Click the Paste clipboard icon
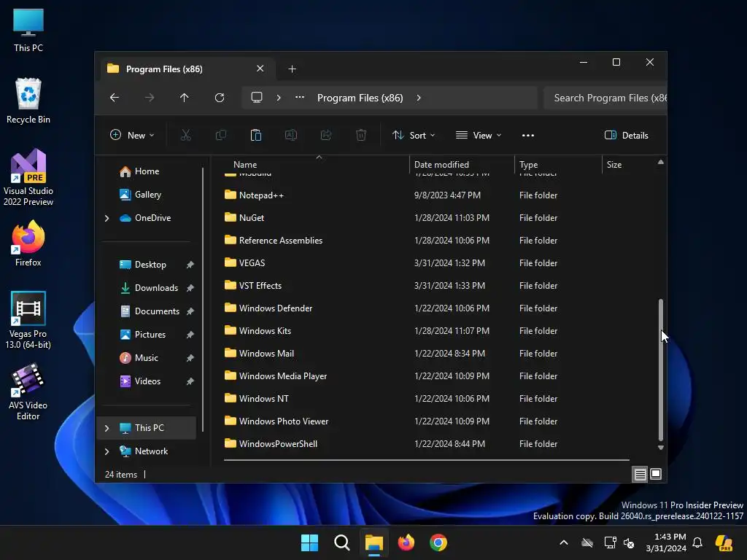The width and height of the screenshot is (747, 560). (256, 135)
